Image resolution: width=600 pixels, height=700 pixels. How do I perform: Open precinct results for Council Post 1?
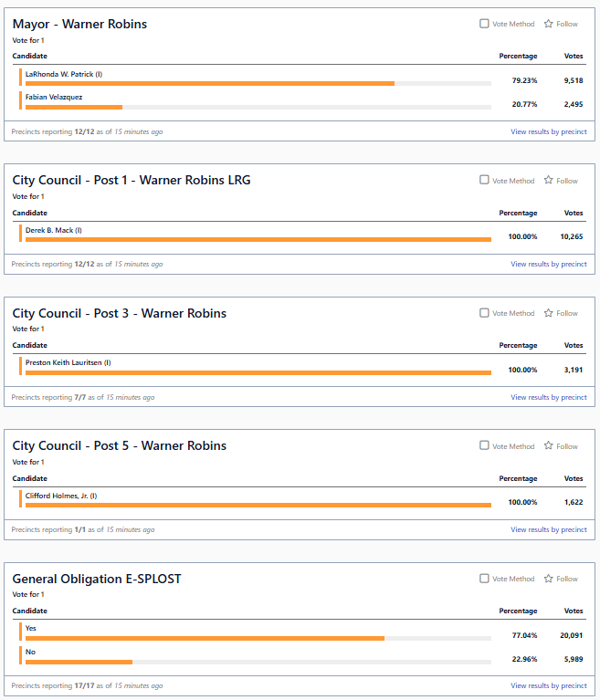(548, 265)
